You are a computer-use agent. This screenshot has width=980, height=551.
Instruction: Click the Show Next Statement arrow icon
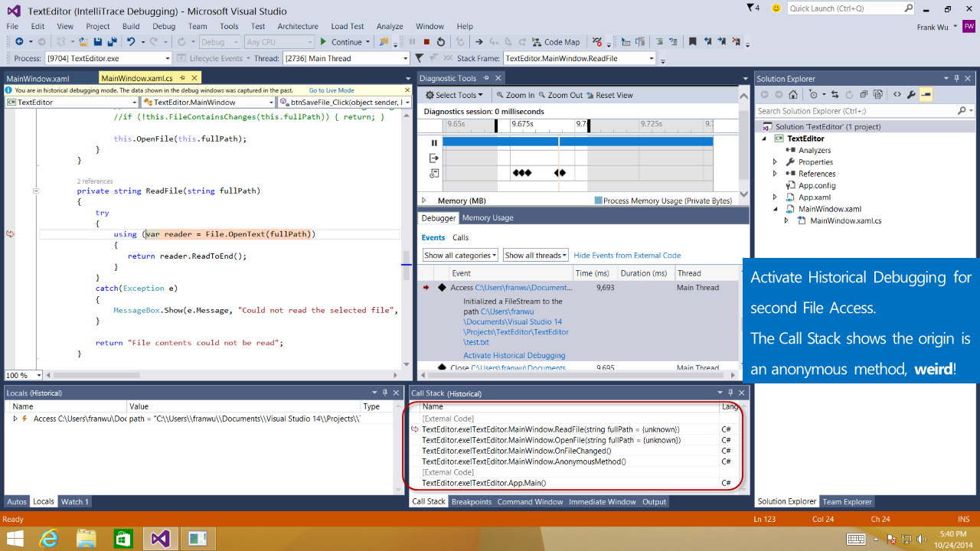pos(479,42)
